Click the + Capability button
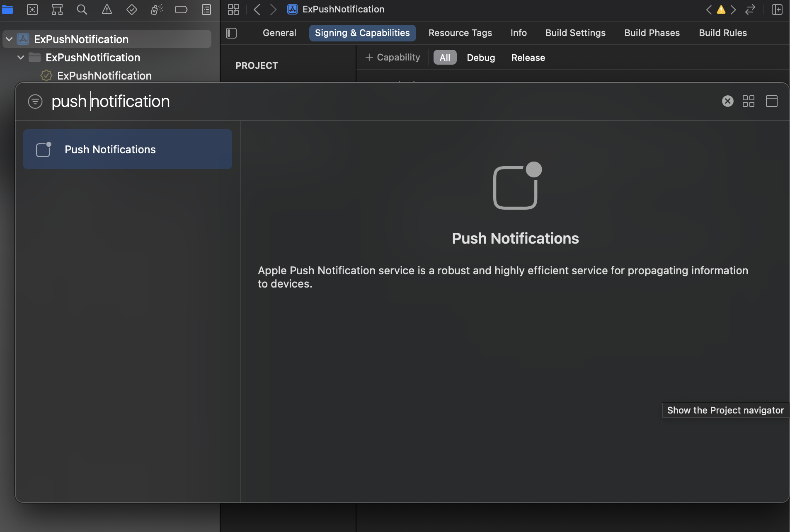Image resolution: width=790 pixels, height=532 pixels. [x=393, y=57]
